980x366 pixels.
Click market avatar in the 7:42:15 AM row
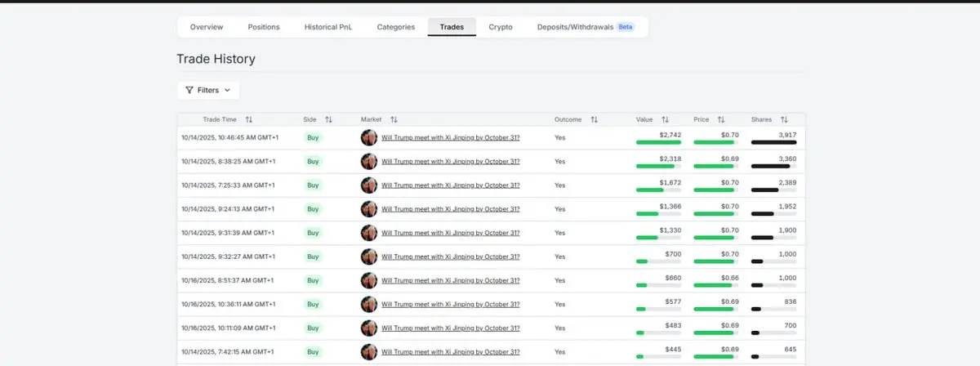point(369,352)
